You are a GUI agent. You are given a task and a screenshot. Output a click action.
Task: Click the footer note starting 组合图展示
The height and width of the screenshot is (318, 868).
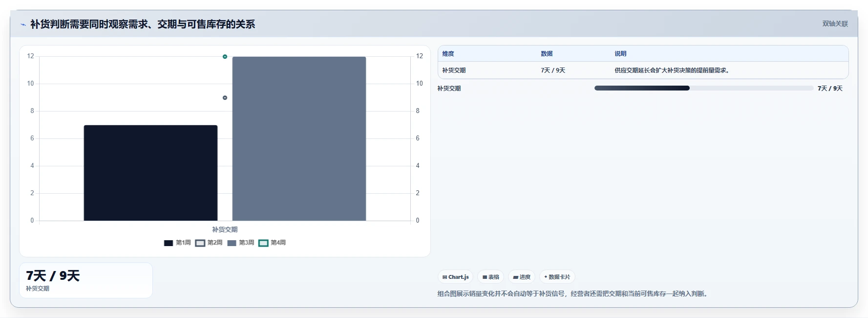coord(573,294)
